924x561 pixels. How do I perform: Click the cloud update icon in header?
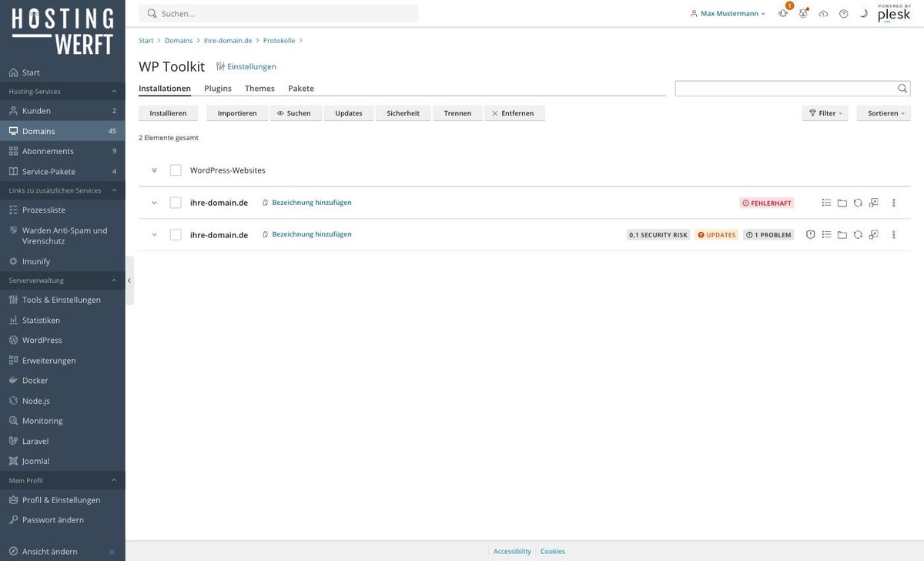pyautogui.click(x=823, y=13)
